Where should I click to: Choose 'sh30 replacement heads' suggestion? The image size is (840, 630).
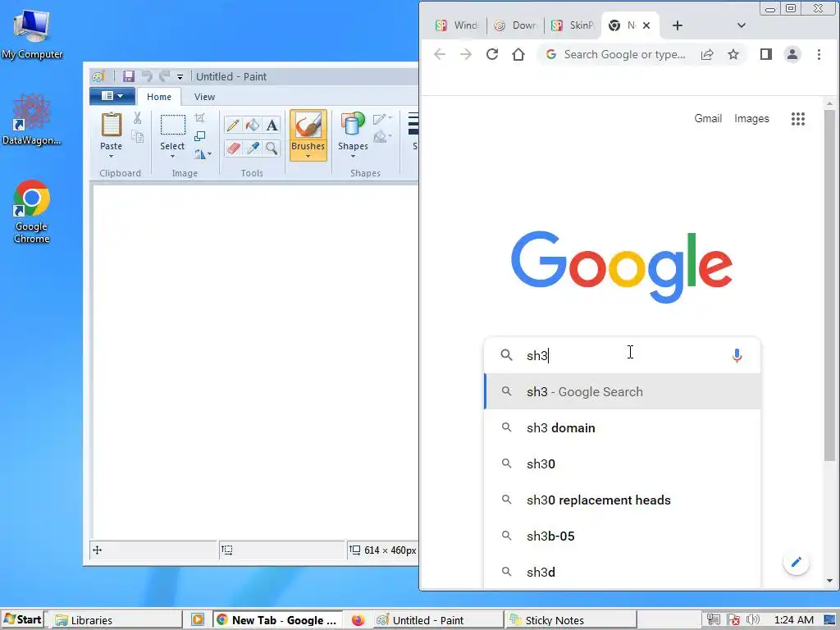622,500
